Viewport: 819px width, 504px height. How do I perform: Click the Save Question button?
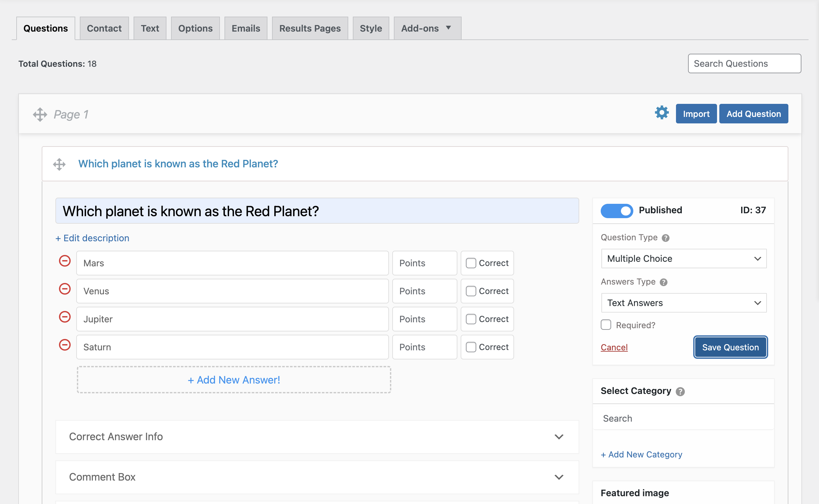coord(730,347)
